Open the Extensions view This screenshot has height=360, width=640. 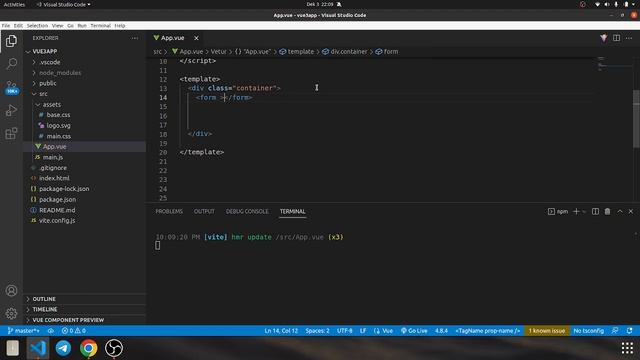tap(11, 133)
